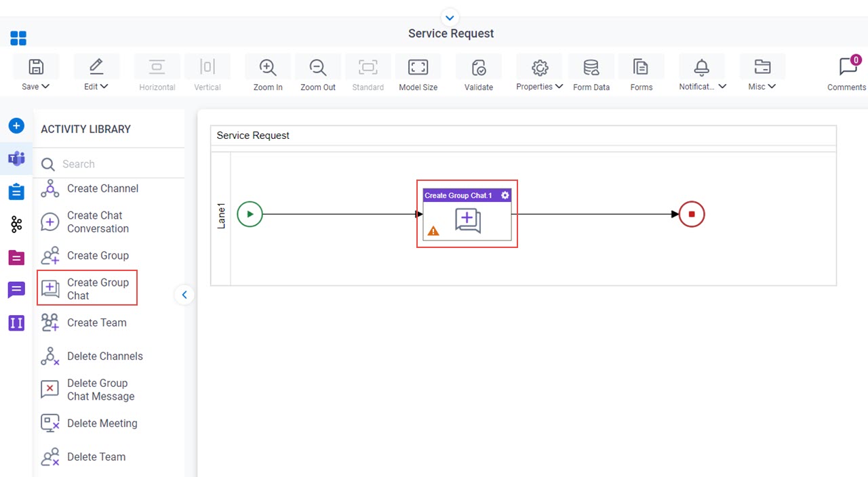Click the Service Request pool header
This screenshot has width=868, height=477.
click(x=524, y=136)
